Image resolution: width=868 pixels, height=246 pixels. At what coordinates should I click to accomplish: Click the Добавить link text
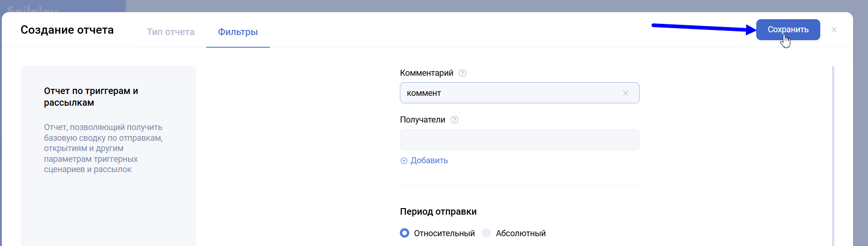(429, 160)
